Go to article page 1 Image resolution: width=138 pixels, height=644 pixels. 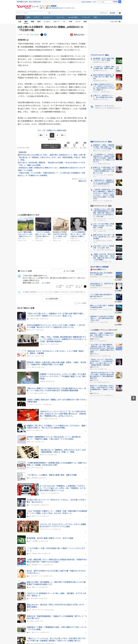(47, 135)
